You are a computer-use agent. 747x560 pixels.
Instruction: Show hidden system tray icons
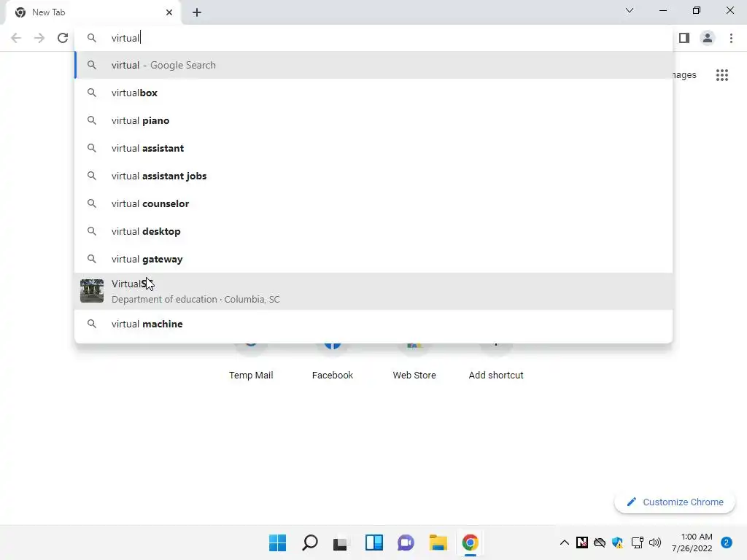click(x=564, y=542)
